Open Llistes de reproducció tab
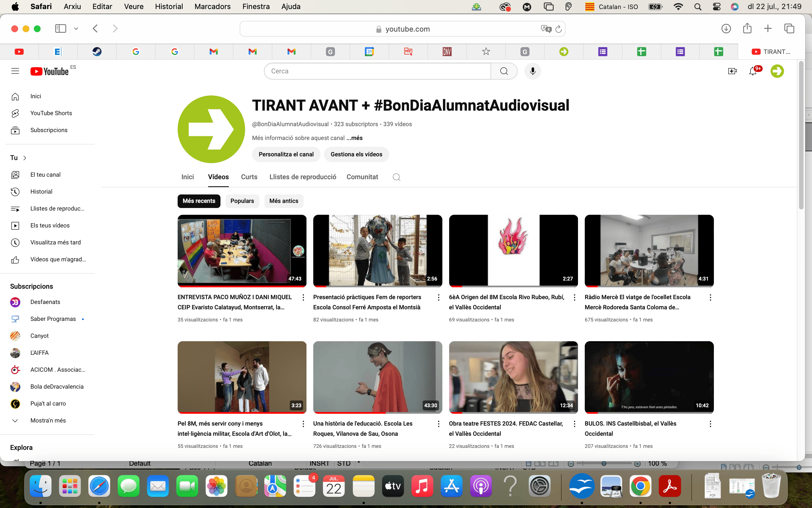Viewport: 812px width, 508px height. [303, 177]
